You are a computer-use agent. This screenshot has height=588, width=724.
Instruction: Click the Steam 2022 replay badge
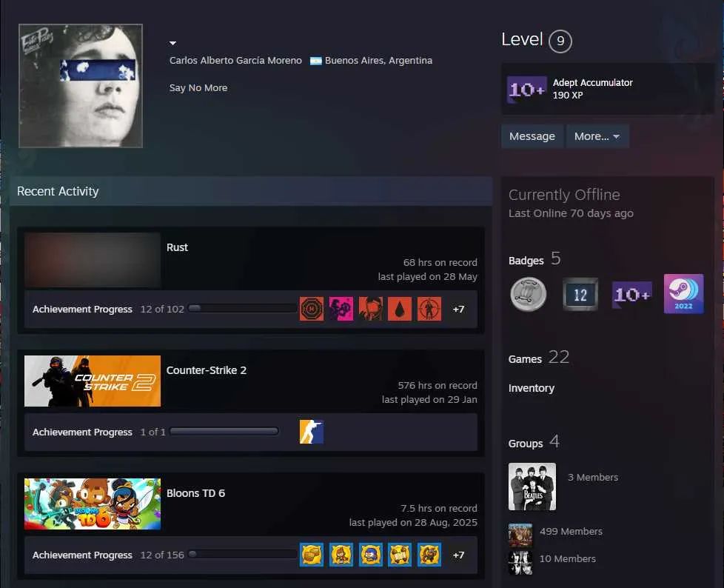[x=684, y=294]
